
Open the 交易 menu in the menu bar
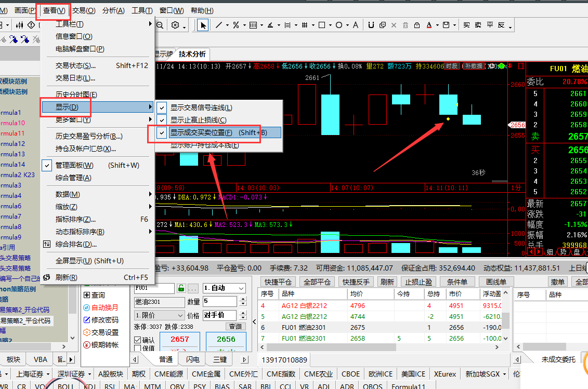84,10
